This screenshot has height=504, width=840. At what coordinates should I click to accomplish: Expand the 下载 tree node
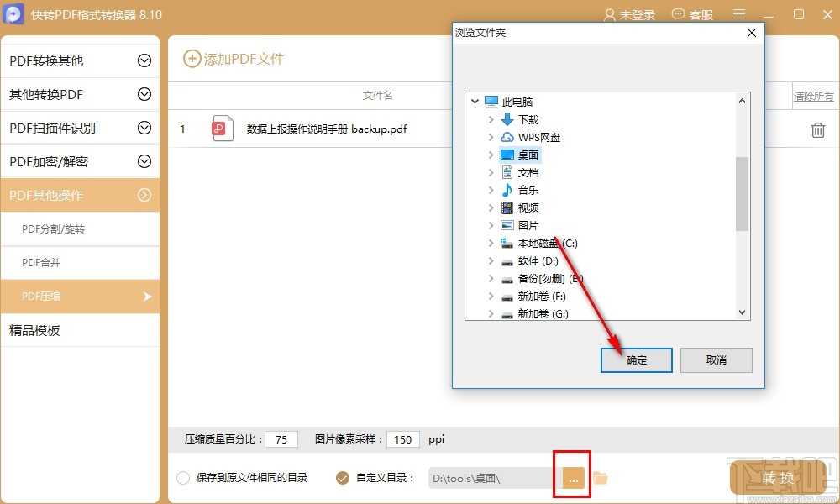(491, 119)
